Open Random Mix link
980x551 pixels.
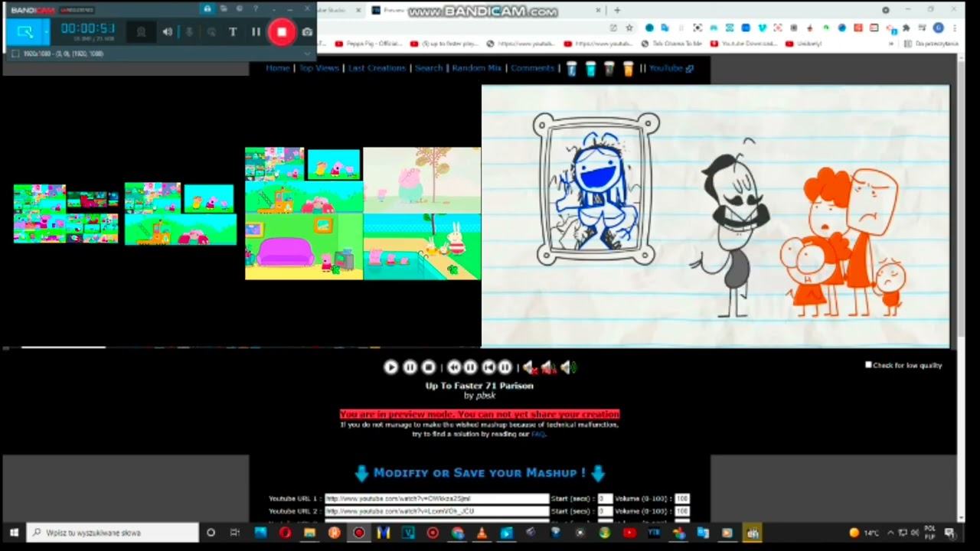(476, 68)
